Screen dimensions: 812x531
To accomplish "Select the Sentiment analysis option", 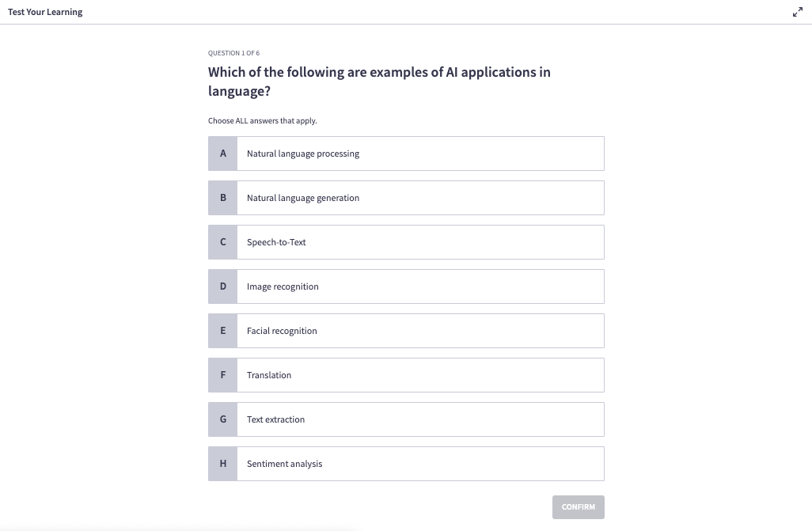I will (406, 464).
